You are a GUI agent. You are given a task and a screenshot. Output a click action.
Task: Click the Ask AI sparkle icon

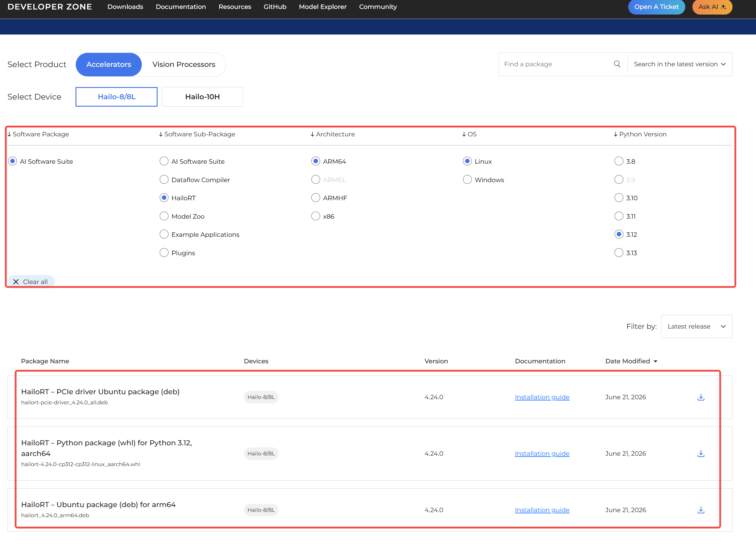point(724,7)
